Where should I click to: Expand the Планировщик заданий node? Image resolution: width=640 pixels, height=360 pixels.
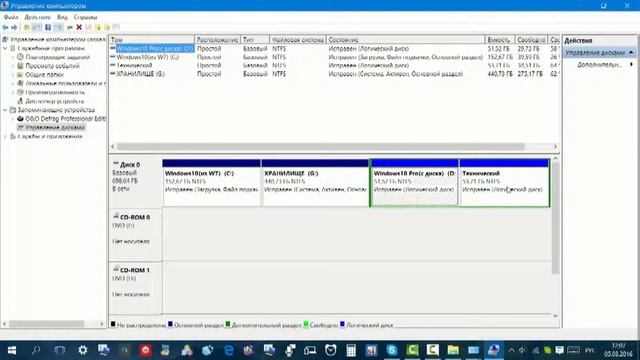pos(13,57)
